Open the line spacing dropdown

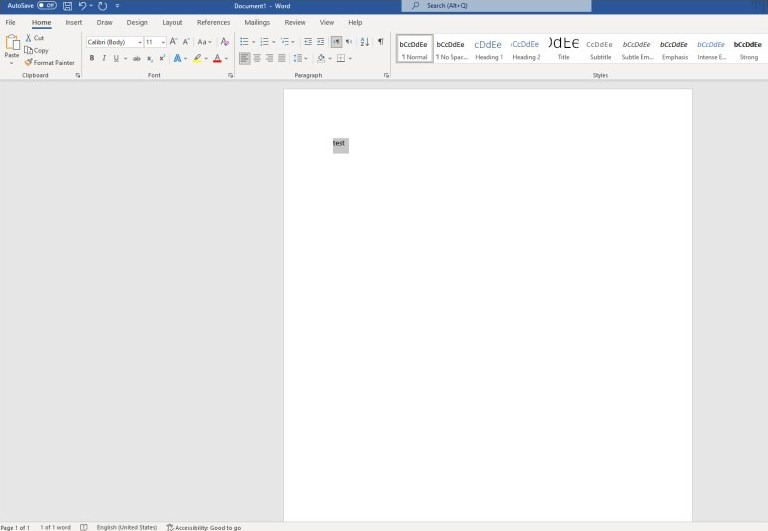click(x=300, y=58)
